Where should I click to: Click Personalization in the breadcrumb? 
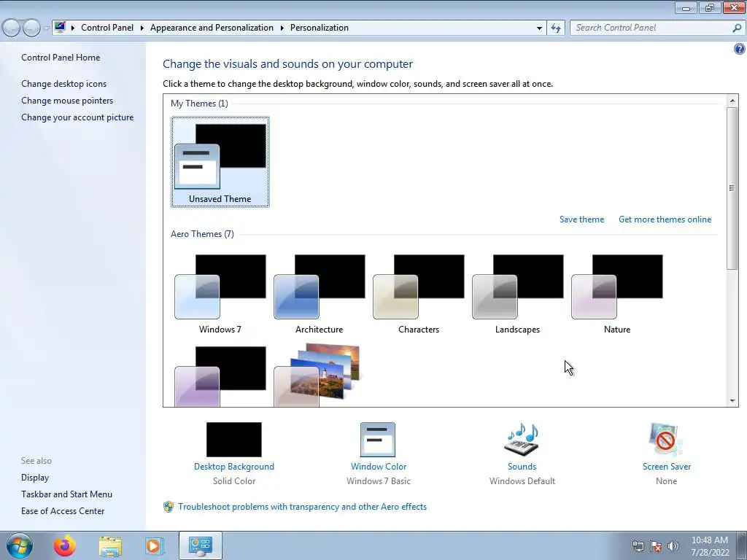click(320, 28)
